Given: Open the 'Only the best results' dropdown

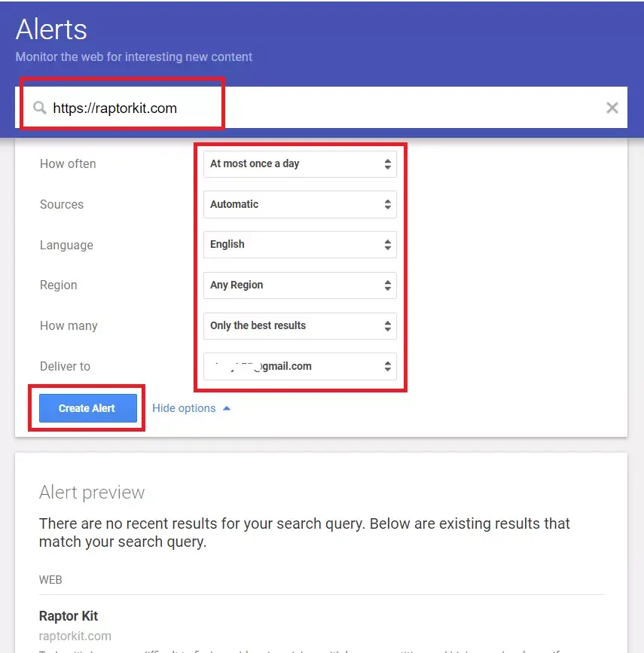Looking at the screenshot, I should (x=300, y=325).
